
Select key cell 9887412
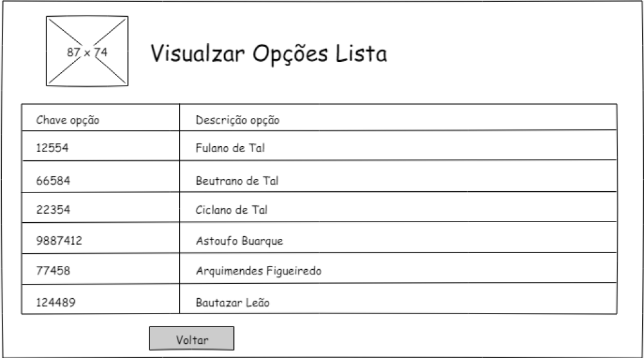point(59,241)
